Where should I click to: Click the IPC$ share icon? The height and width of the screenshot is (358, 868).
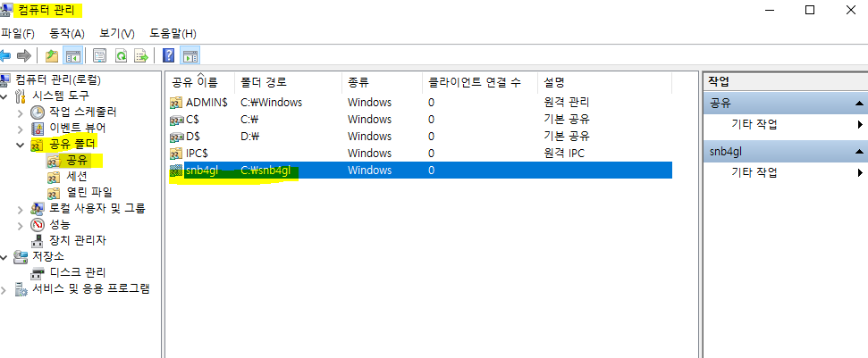click(x=177, y=153)
